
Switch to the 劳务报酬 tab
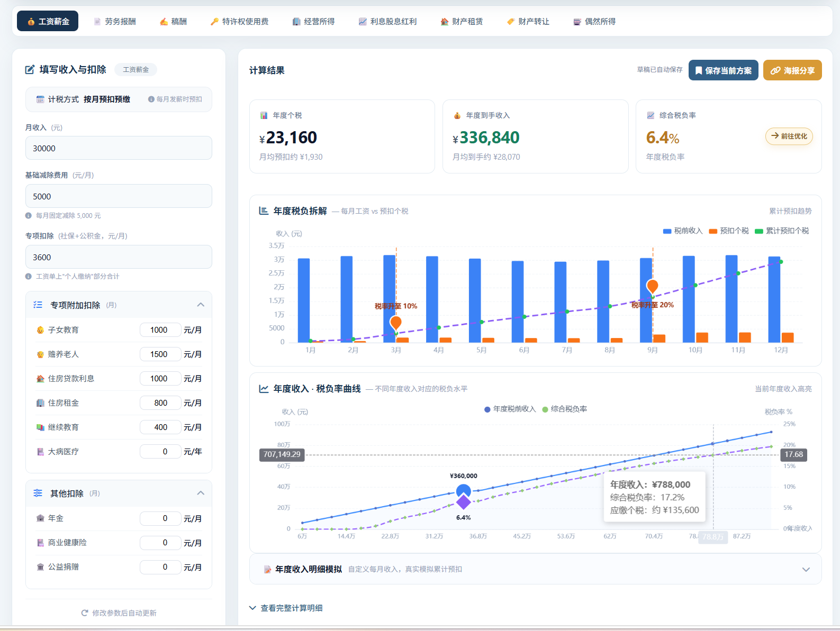click(114, 21)
